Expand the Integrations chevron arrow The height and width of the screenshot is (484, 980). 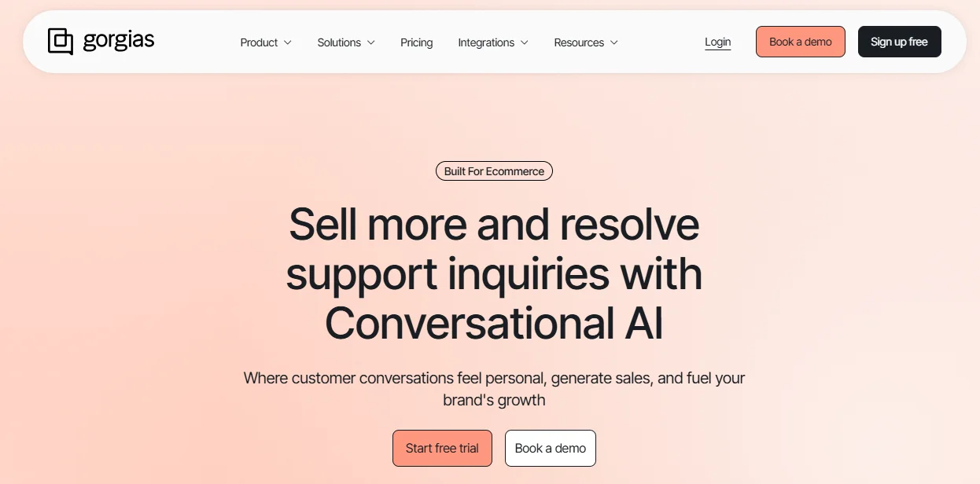click(x=524, y=42)
